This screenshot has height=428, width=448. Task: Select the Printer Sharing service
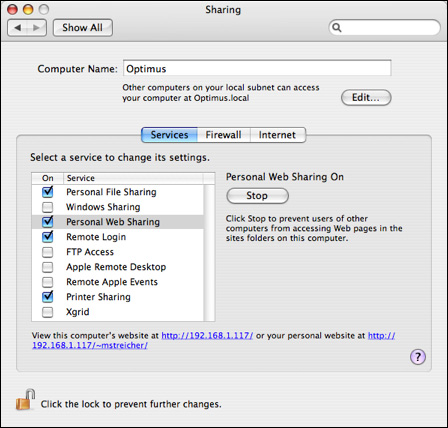(118, 297)
